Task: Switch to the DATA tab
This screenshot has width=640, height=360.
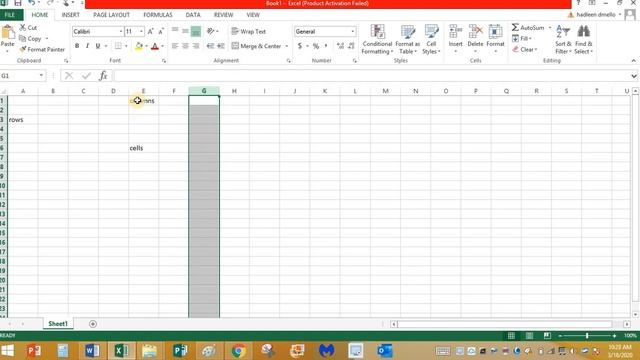Action: pyautogui.click(x=193, y=15)
